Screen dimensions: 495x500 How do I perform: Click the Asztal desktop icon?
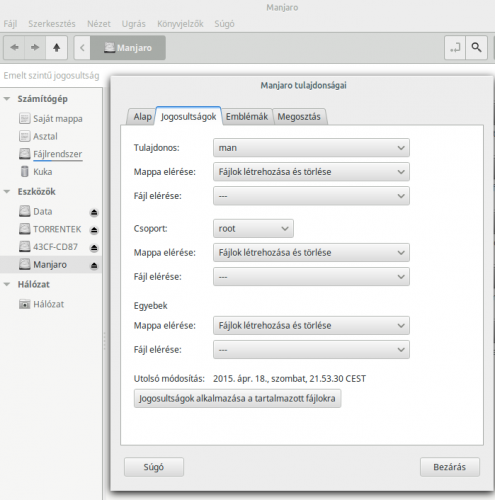[x=25, y=136]
